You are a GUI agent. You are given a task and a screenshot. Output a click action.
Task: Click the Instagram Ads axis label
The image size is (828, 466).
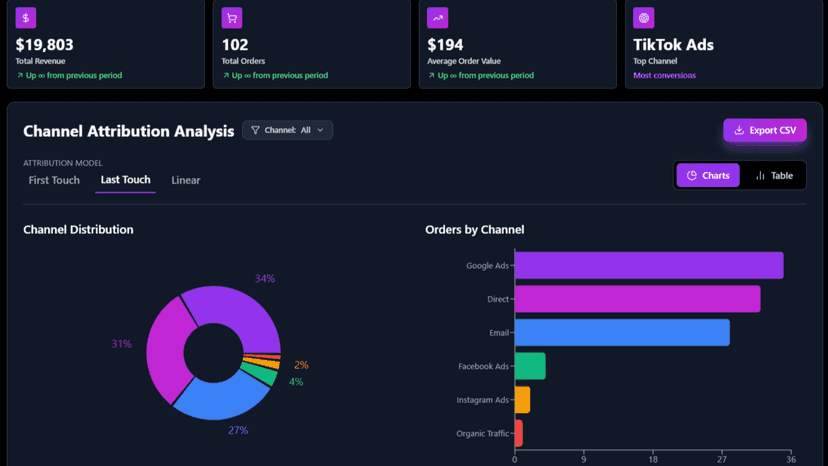click(483, 400)
